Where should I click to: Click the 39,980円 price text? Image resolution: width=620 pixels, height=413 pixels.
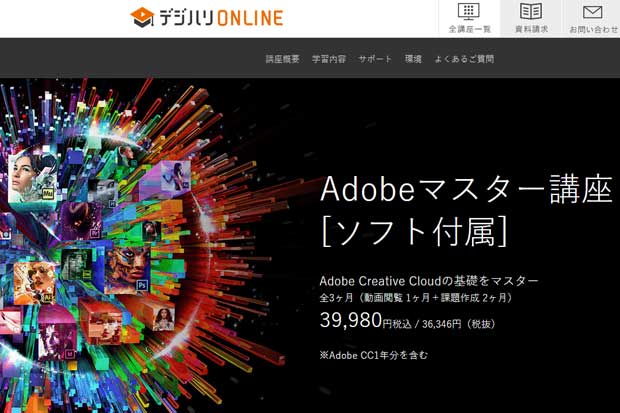[356, 321]
